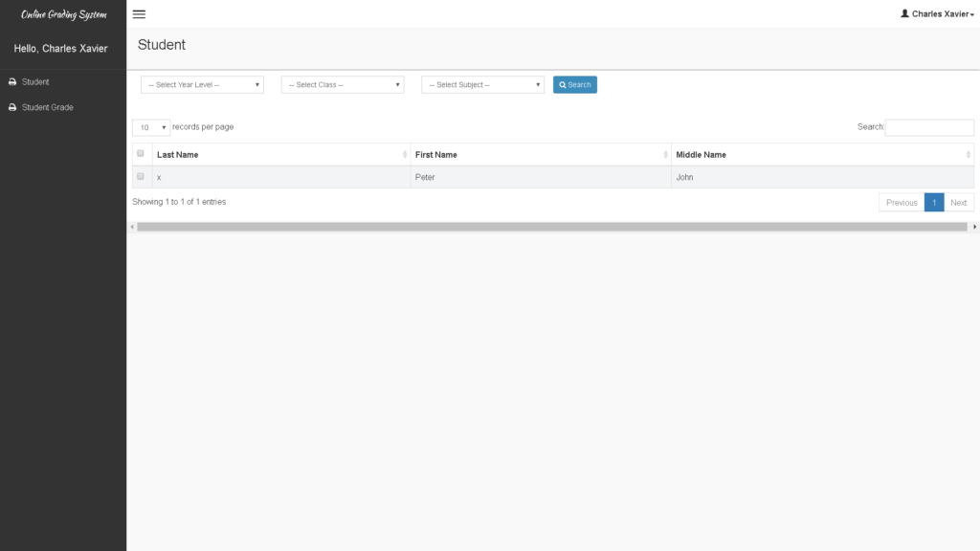This screenshot has width=980, height=551.
Task: Click inside the Search text field
Action: click(929, 126)
